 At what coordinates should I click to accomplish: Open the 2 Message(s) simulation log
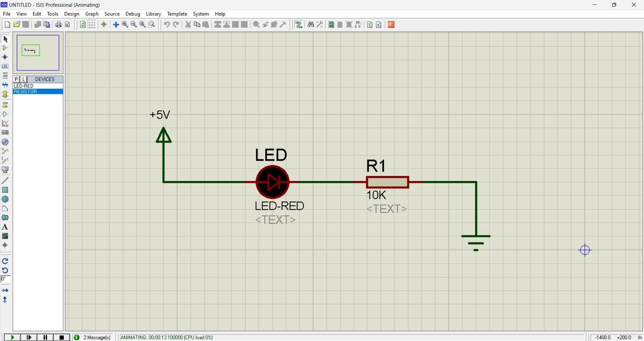coord(93,337)
